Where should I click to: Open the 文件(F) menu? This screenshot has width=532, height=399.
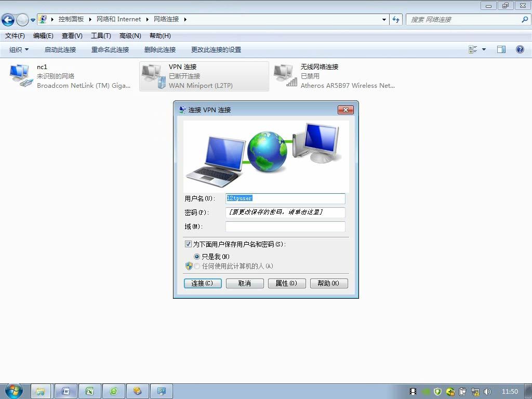pos(15,36)
